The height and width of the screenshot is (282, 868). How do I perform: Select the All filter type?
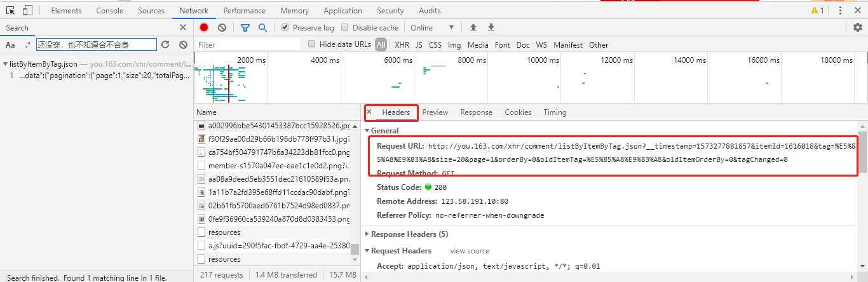(x=381, y=44)
